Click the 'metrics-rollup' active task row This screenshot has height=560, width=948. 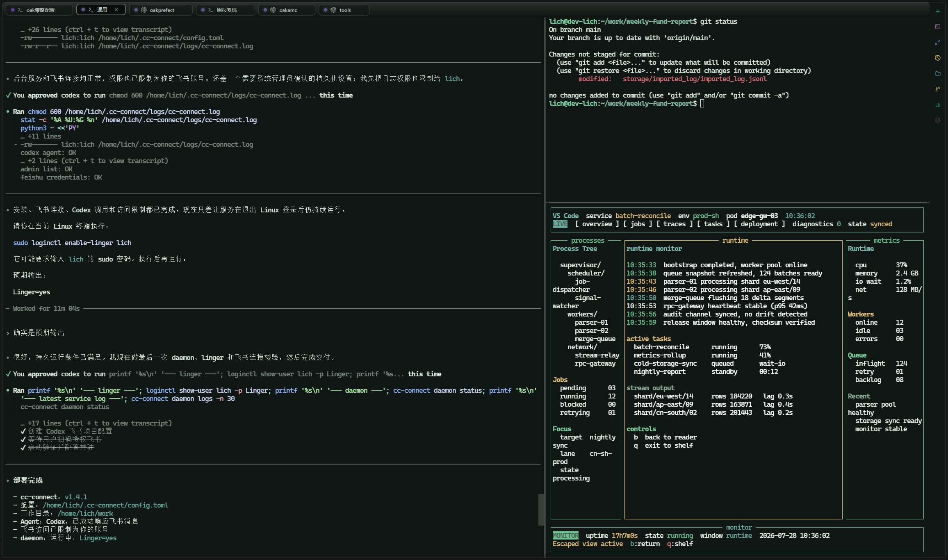pos(702,355)
